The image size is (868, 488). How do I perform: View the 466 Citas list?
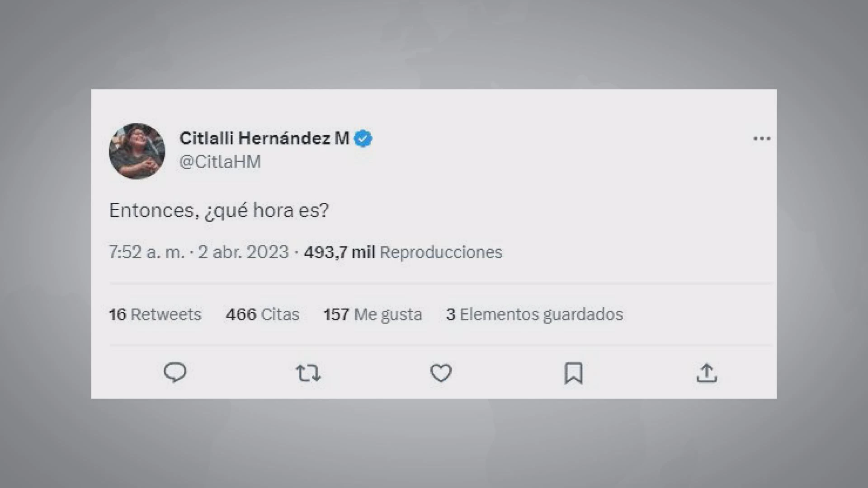263,314
